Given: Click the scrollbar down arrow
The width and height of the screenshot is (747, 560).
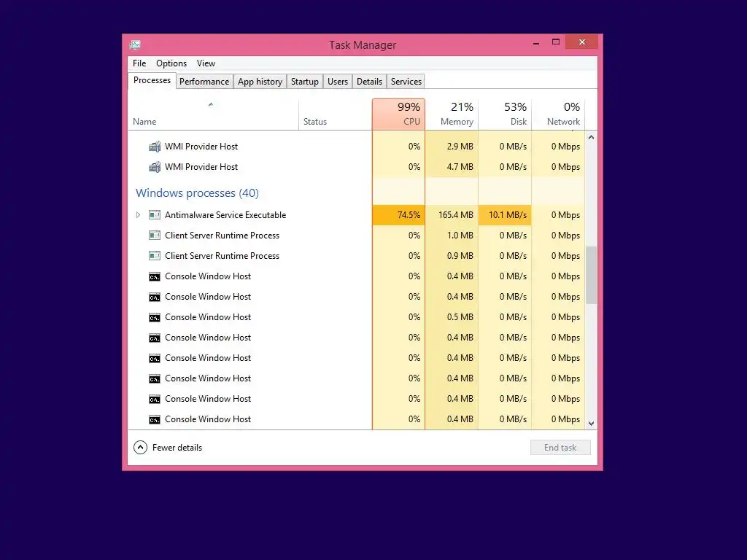Looking at the screenshot, I should point(591,424).
